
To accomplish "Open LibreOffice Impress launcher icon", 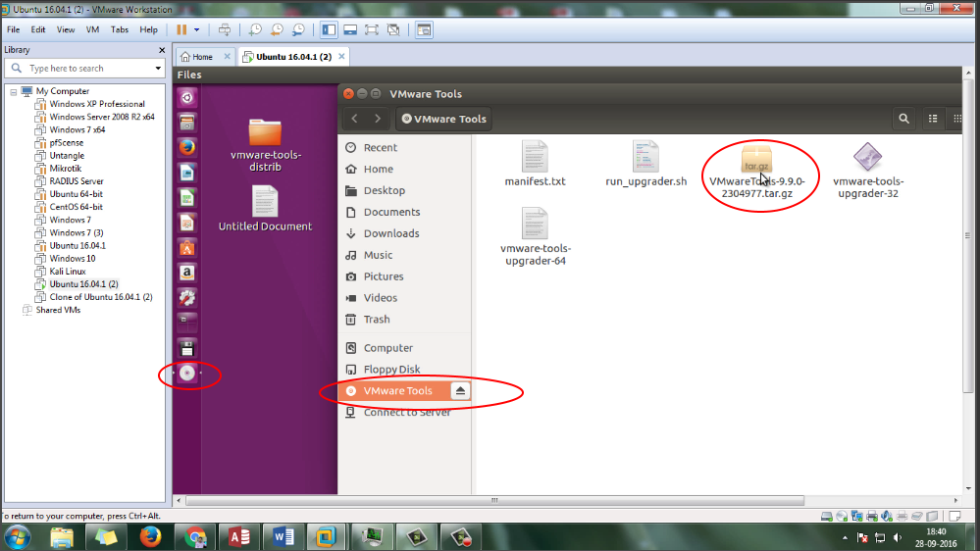I will [x=186, y=223].
